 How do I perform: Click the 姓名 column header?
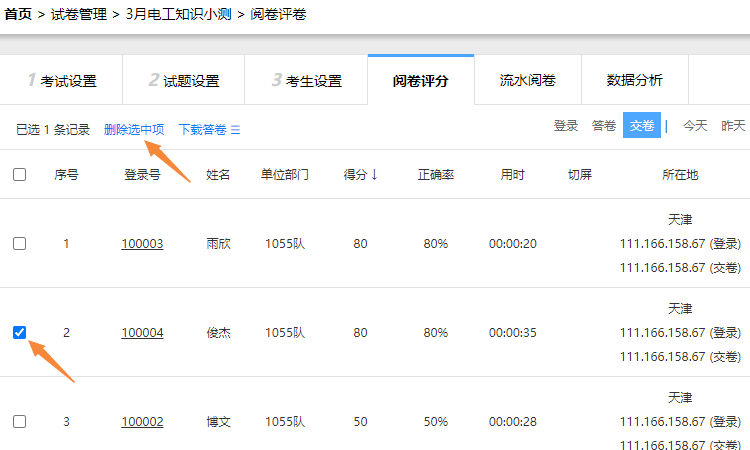pos(218,175)
